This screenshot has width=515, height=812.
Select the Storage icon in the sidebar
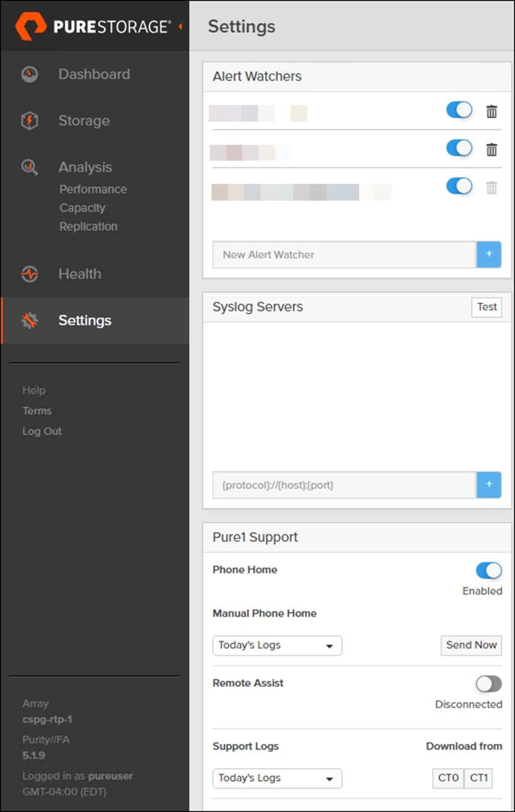click(29, 121)
